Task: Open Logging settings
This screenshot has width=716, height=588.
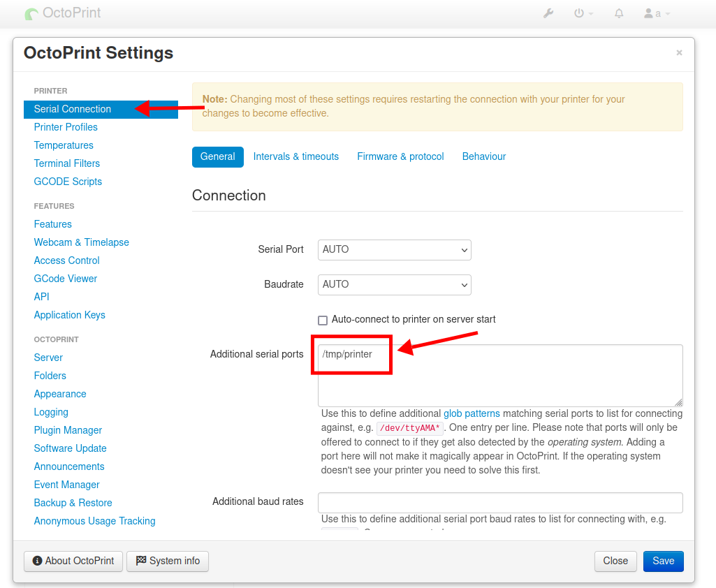Action: (x=51, y=412)
